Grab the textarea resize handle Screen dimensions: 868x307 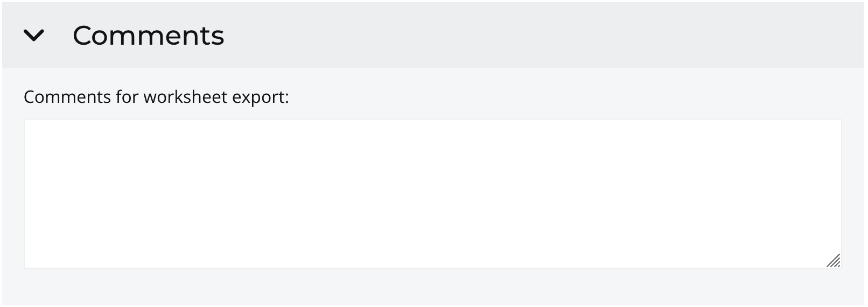[x=833, y=261]
